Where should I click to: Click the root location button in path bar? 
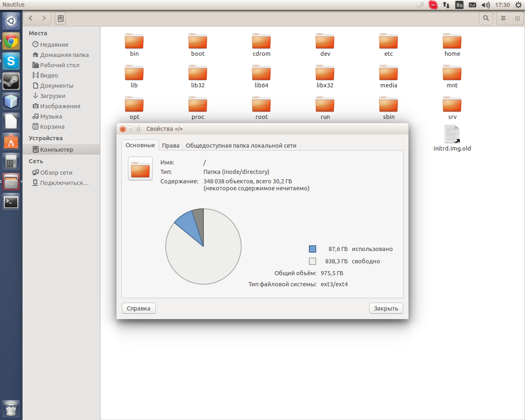click(61, 18)
